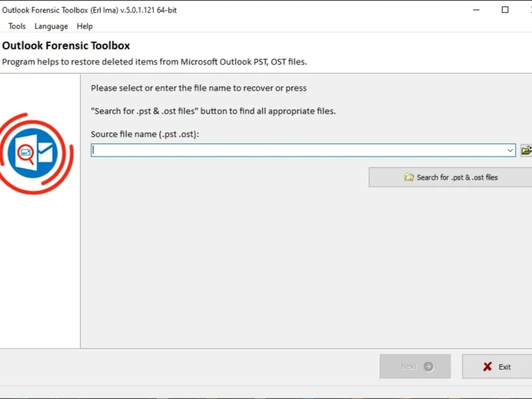
Task: Click the 'Please select or enter the file name' instruction
Action: tap(198, 88)
